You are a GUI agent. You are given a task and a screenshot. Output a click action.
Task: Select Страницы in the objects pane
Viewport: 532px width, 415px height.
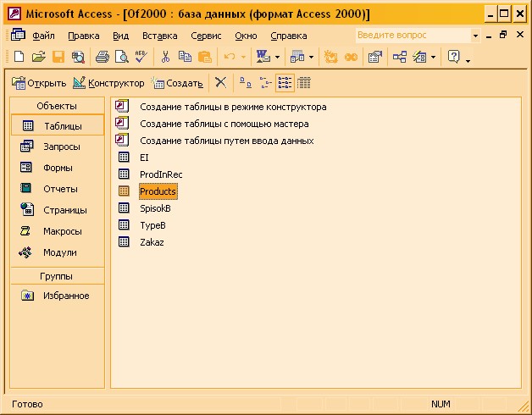(x=57, y=210)
